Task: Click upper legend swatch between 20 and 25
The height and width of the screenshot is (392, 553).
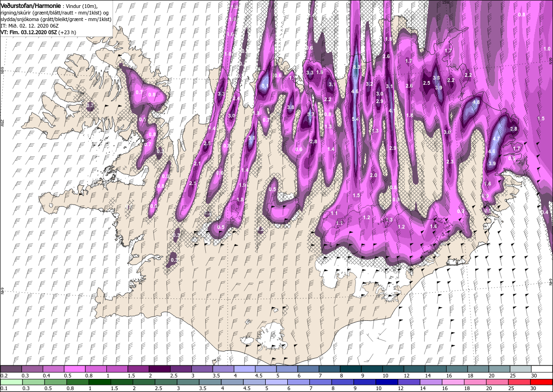Action: tap(499, 369)
